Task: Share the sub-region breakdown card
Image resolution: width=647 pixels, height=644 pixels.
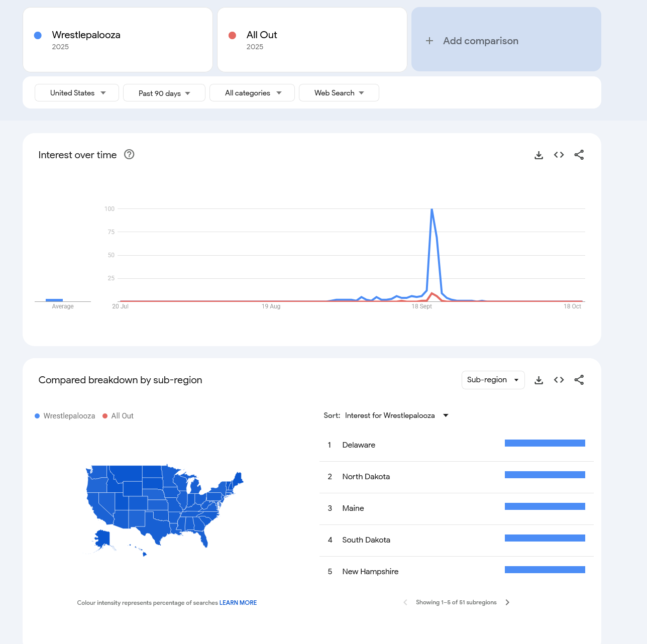Action: click(579, 380)
